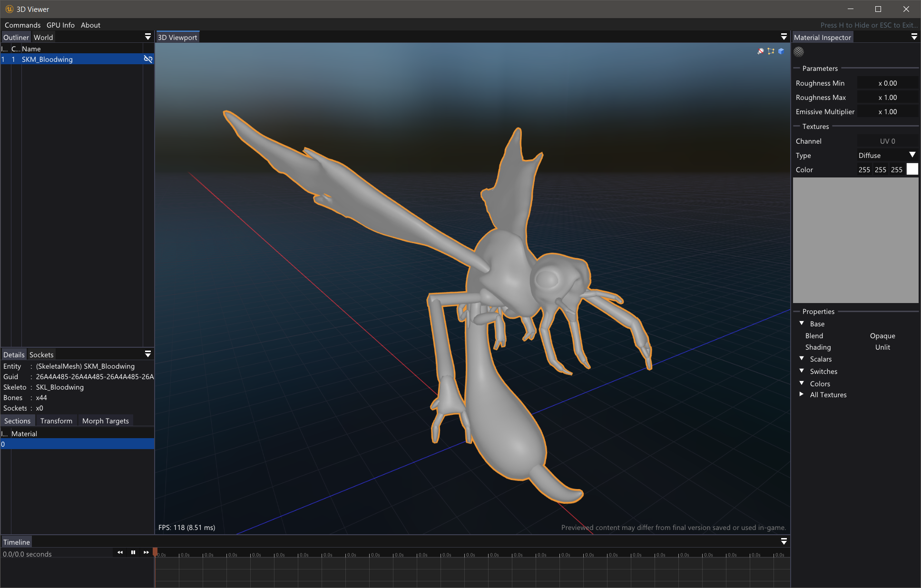
Task: Click the Unreal logo in title bar
Action: pos(9,9)
